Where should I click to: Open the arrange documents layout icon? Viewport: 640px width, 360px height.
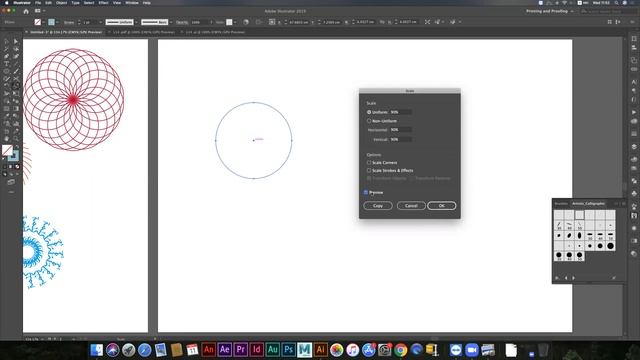pos(38,11)
